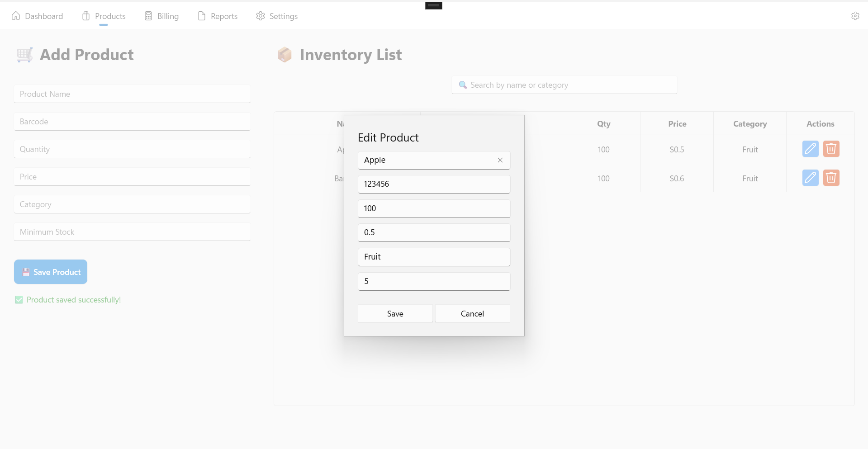
Task: Click the delete trash icon for Apple row
Action: click(831, 149)
